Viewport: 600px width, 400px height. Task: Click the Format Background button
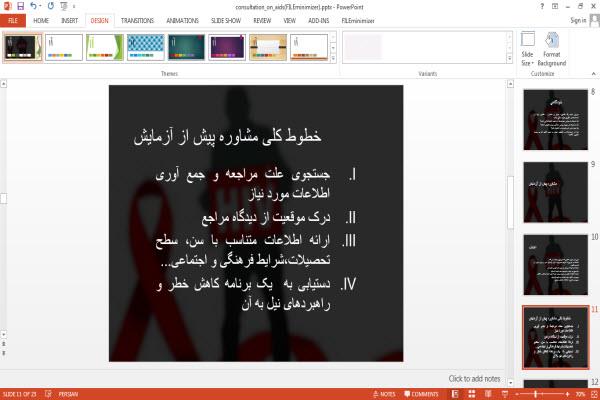552,49
